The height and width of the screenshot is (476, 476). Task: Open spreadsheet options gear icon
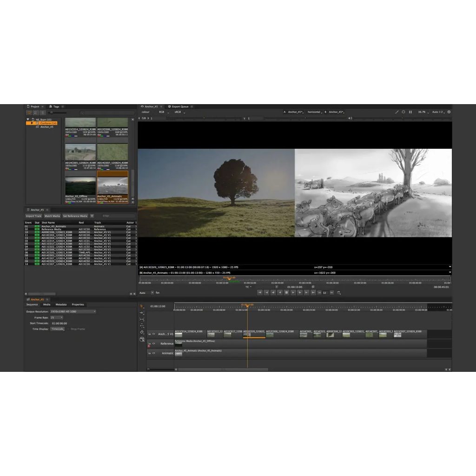click(92, 216)
